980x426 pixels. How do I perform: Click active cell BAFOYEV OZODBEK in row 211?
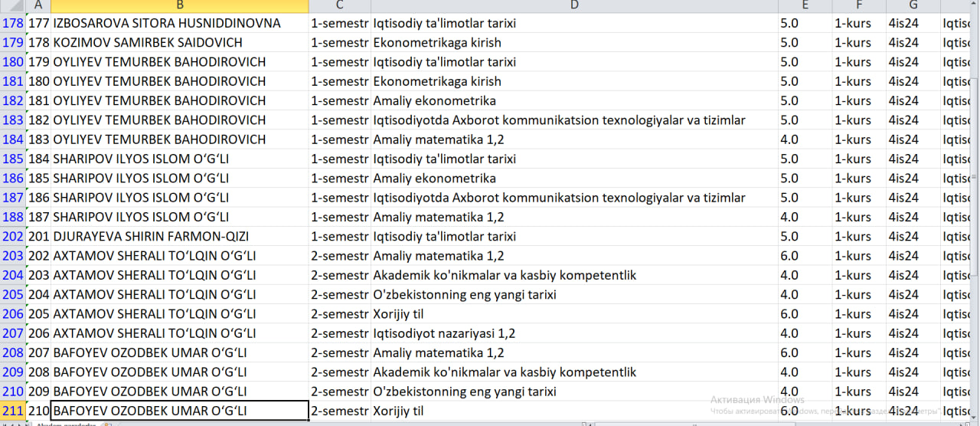180,411
